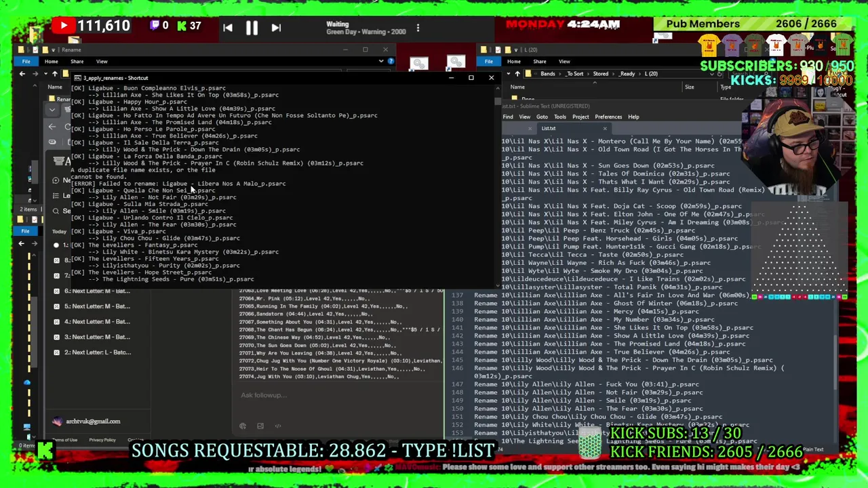Go up one folder in Rename explorer

[55, 73]
